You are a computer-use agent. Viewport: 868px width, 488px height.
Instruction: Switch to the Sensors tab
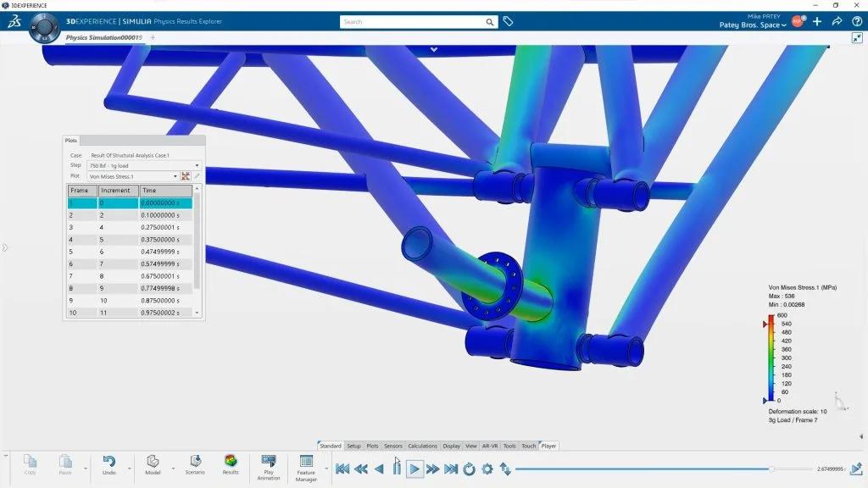tap(393, 446)
